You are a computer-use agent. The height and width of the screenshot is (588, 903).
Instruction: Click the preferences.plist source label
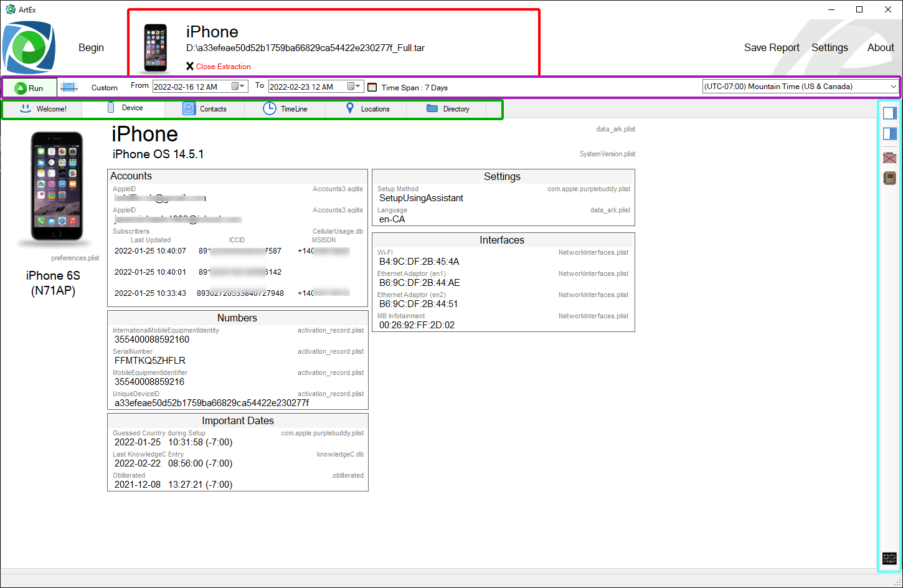point(75,258)
